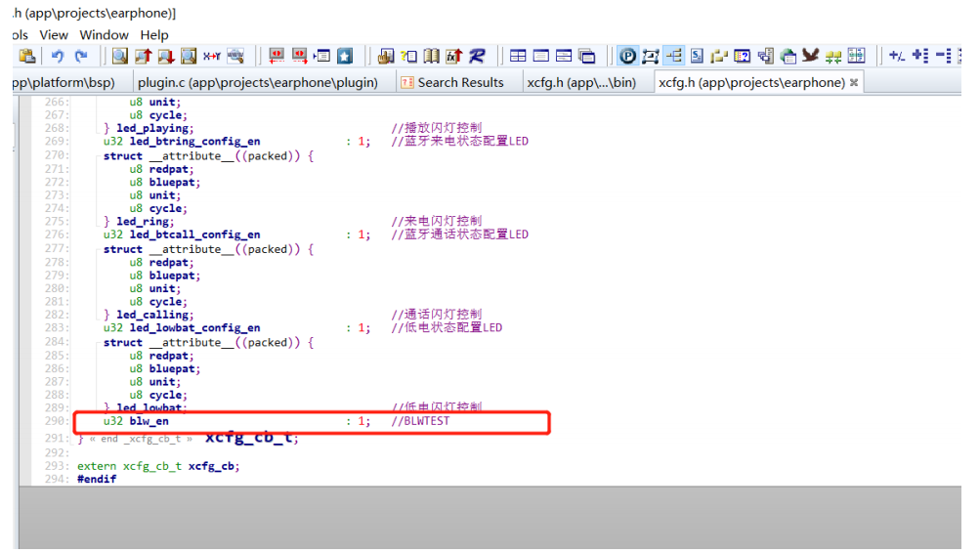Redo the last undone edit
The width and height of the screenshot is (980, 553).
[81, 57]
